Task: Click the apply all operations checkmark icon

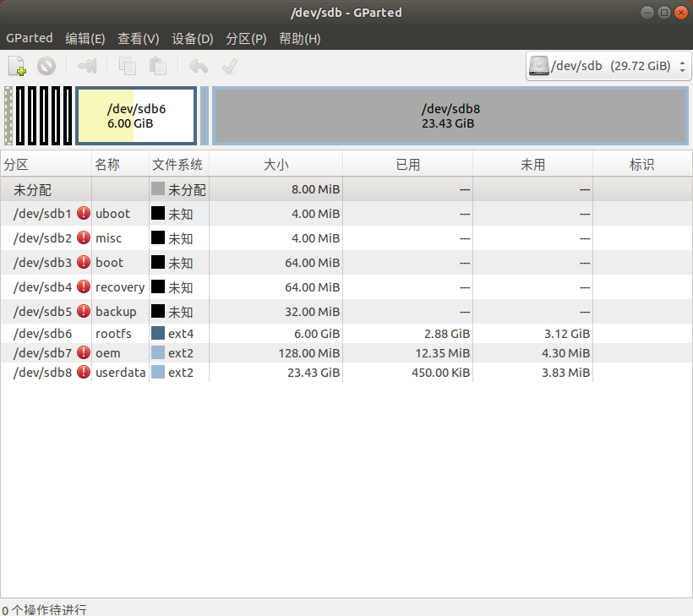Action: pos(229,66)
